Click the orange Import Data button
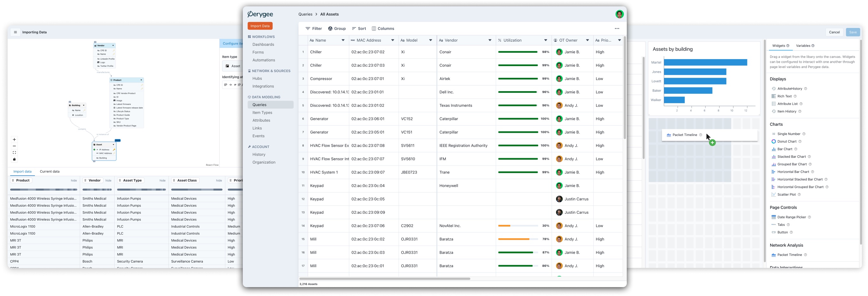The height and width of the screenshot is (296, 868). pos(260,26)
